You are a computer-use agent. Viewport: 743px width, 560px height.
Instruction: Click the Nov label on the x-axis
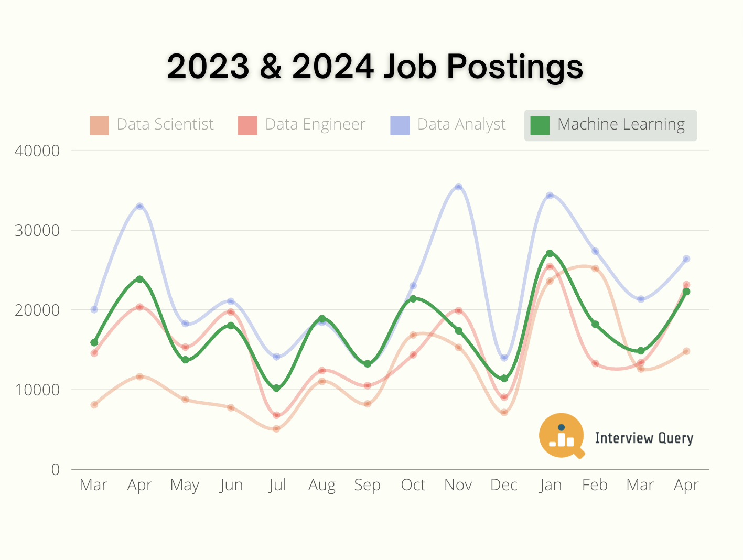click(x=458, y=485)
